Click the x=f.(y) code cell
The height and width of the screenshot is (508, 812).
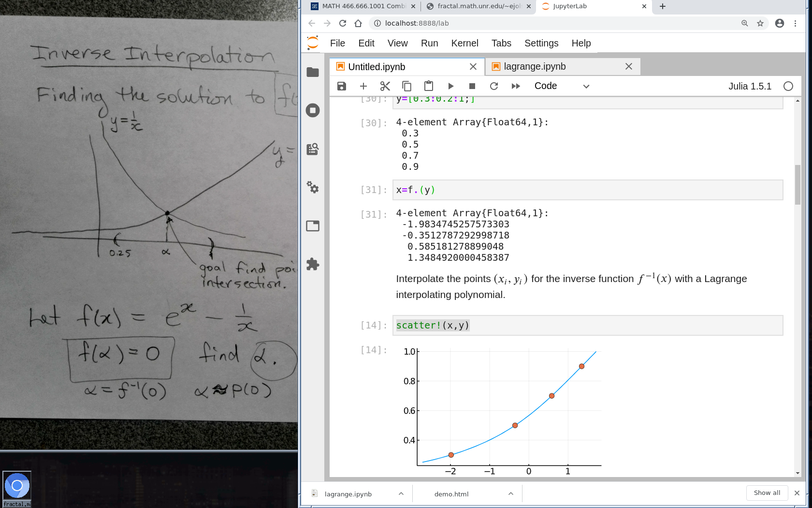click(x=589, y=190)
